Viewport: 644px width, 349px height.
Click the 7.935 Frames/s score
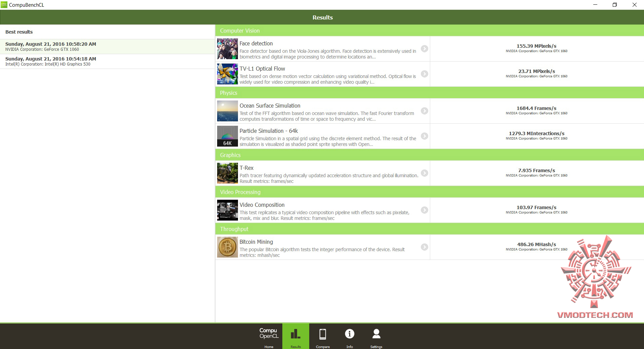536,170
